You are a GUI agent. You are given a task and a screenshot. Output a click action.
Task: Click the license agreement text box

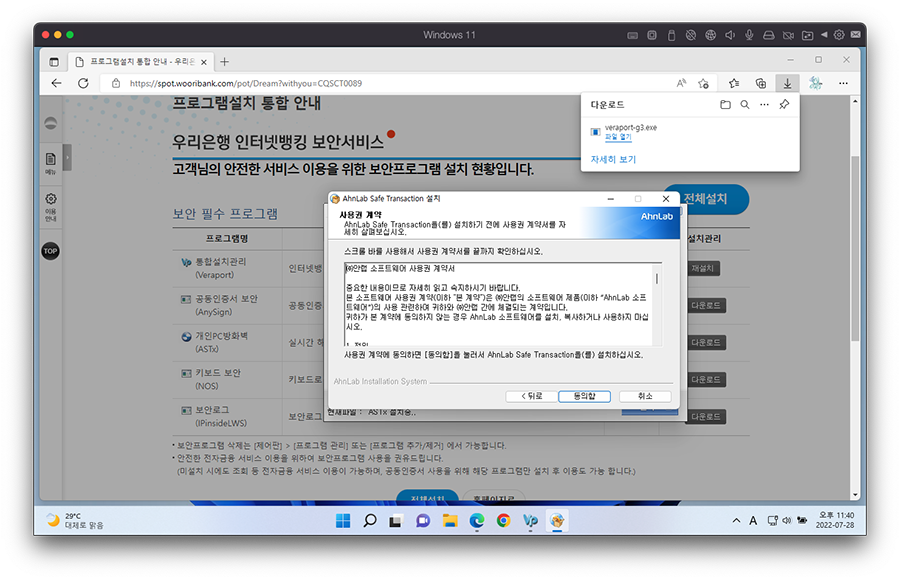[x=498, y=304]
